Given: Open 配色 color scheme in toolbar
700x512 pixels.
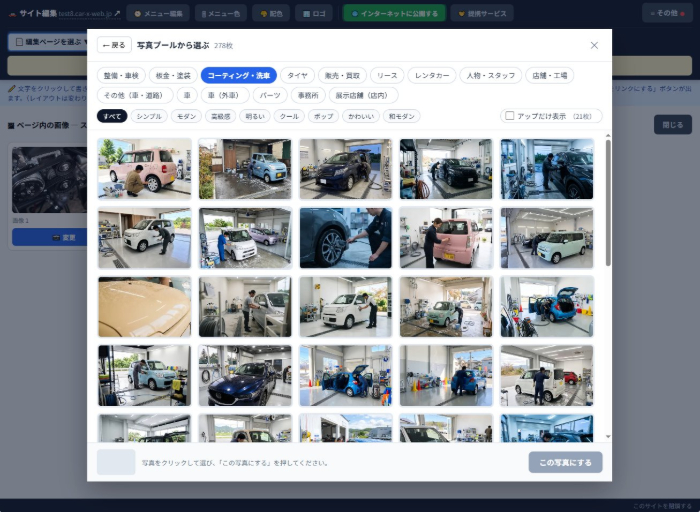Looking at the screenshot, I should tap(271, 13).
